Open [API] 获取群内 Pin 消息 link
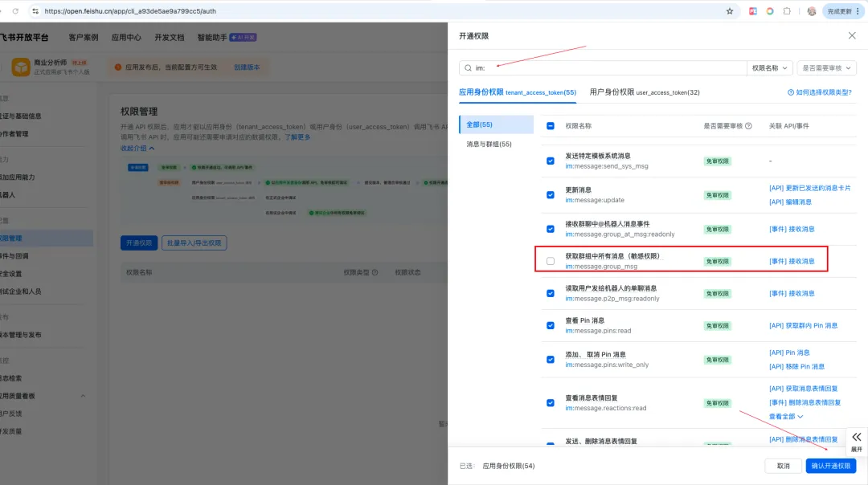 (803, 326)
